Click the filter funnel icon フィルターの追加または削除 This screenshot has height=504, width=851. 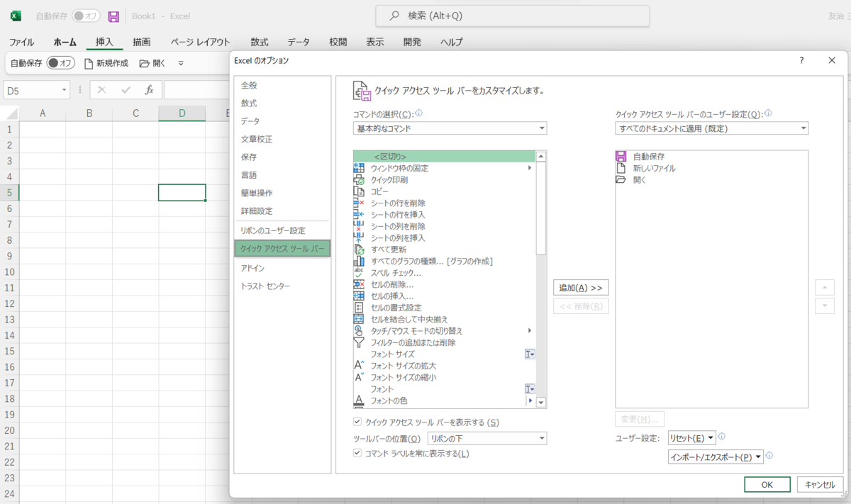click(x=359, y=342)
